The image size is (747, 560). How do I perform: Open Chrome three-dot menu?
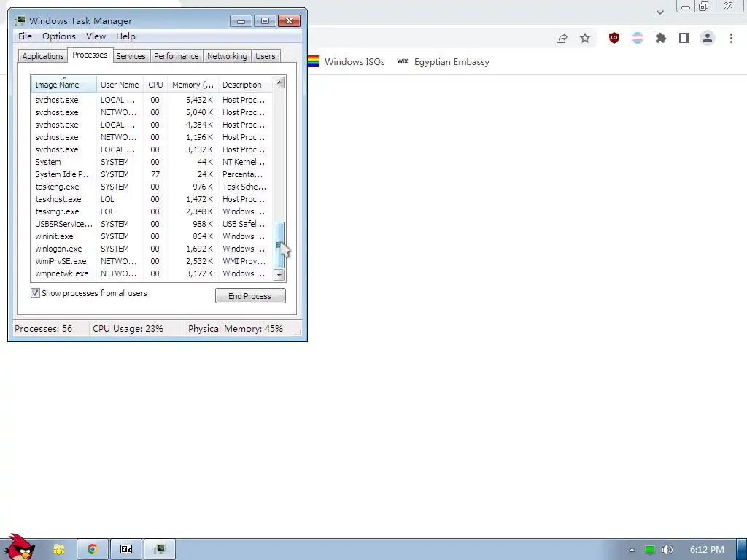pos(731,38)
